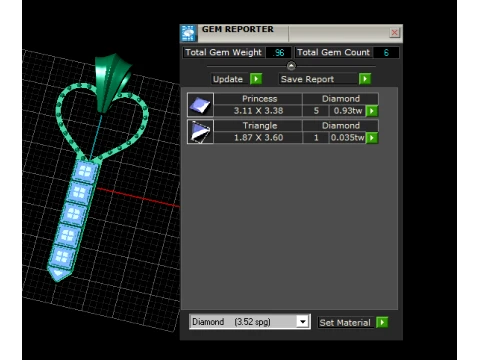Click the 0.035tw weight cell
Screen dimensions: 480x360
[x=347, y=138]
